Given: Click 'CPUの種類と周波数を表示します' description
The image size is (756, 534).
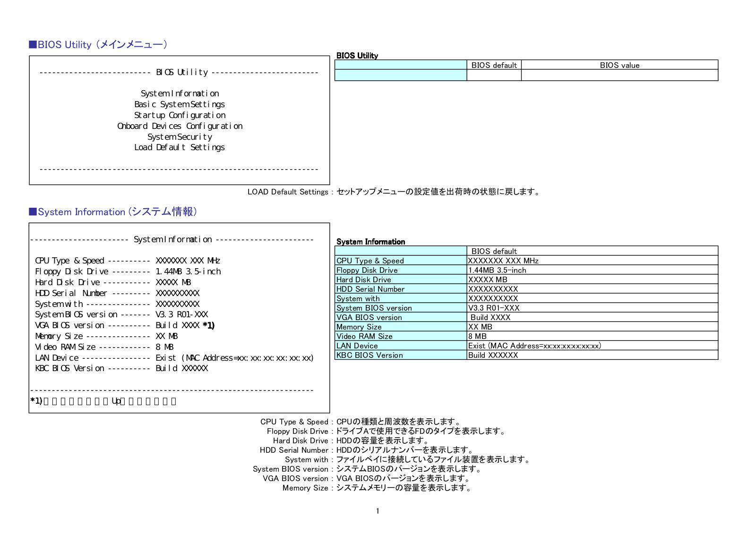Looking at the screenshot, I should tap(399, 422).
